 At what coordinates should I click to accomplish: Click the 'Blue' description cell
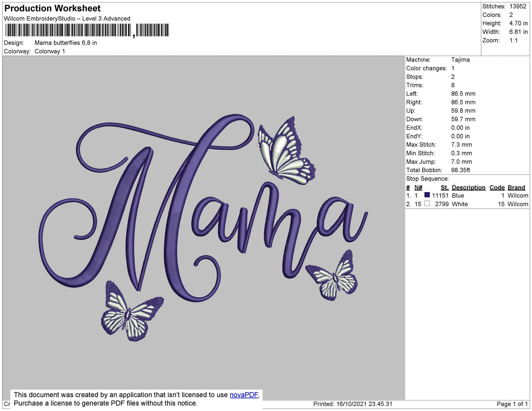click(x=458, y=195)
